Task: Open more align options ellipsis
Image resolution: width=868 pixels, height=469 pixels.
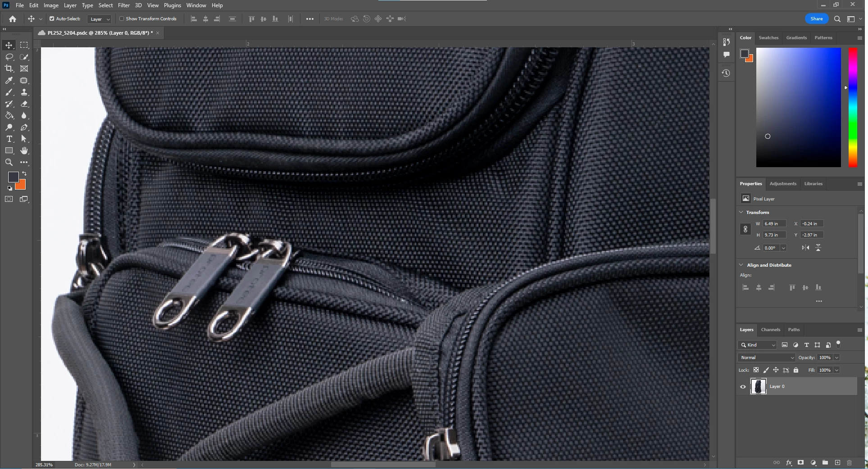Action: (819, 301)
